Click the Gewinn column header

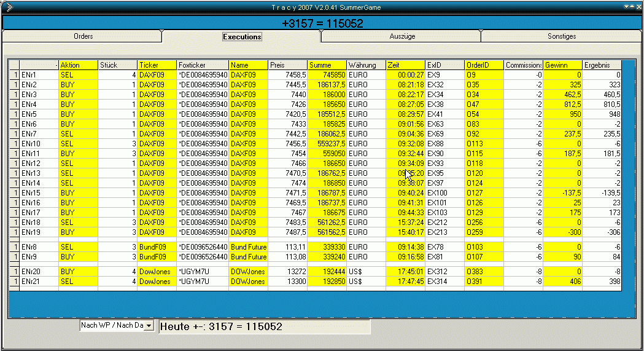[562, 65]
